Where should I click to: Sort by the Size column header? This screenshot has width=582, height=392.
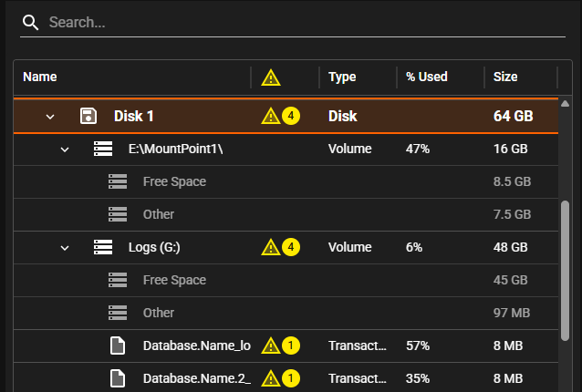(x=506, y=77)
